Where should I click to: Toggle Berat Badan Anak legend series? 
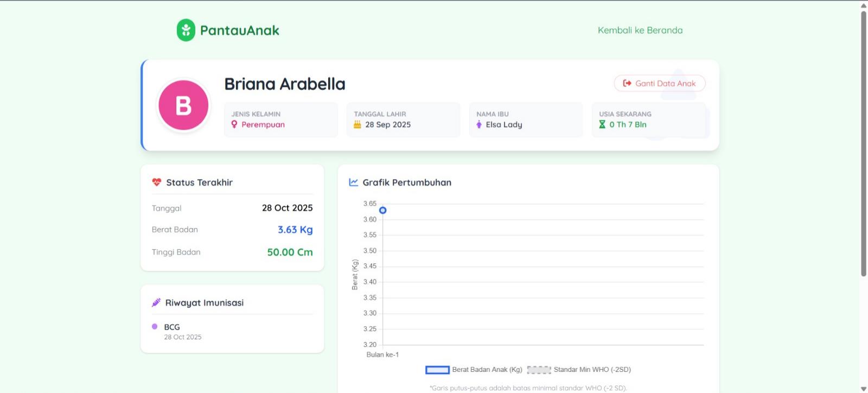pos(474,370)
